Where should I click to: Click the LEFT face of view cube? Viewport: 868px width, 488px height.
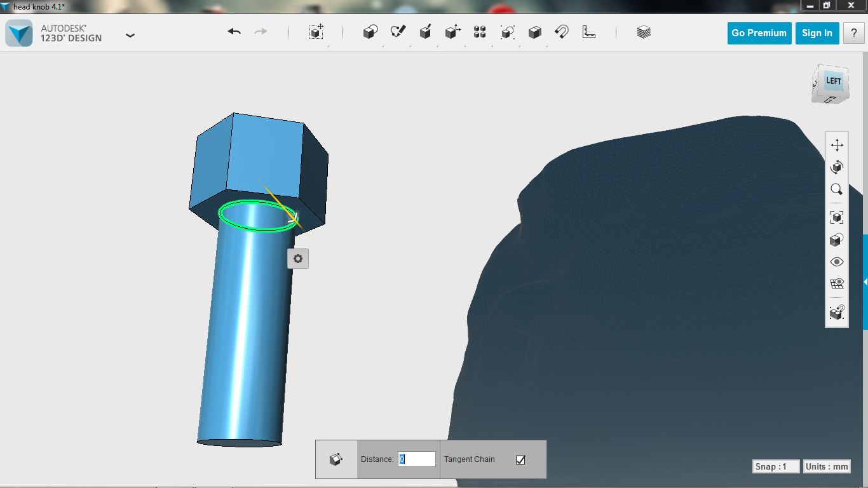click(x=833, y=81)
